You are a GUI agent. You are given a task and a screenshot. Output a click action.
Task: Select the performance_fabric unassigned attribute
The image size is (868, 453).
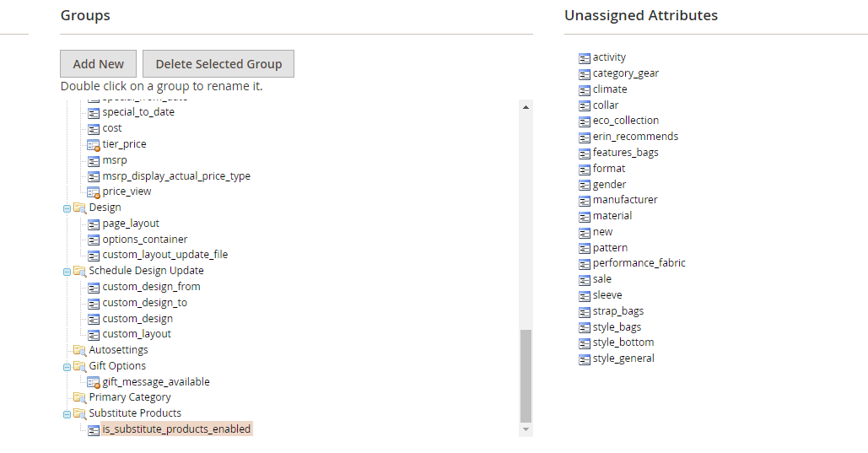pos(639,263)
